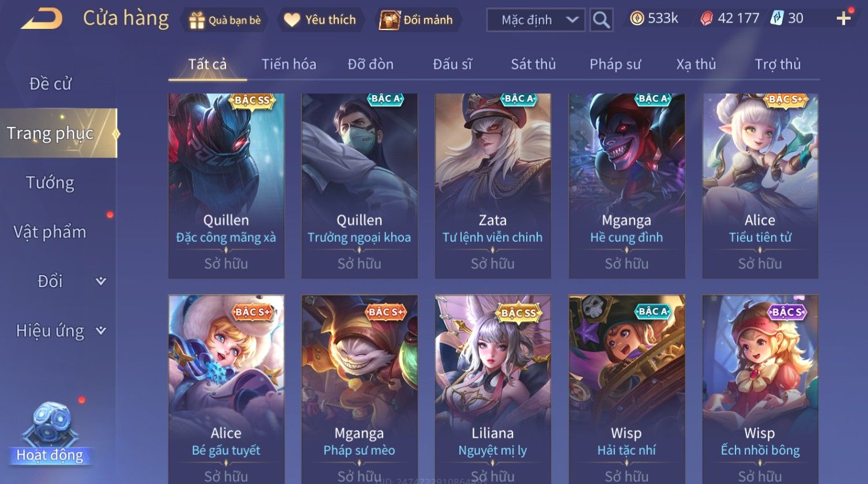Open the Đổi mảnh exchange button
Viewport: 868px width, 484px height.
(x=416, y=20)
